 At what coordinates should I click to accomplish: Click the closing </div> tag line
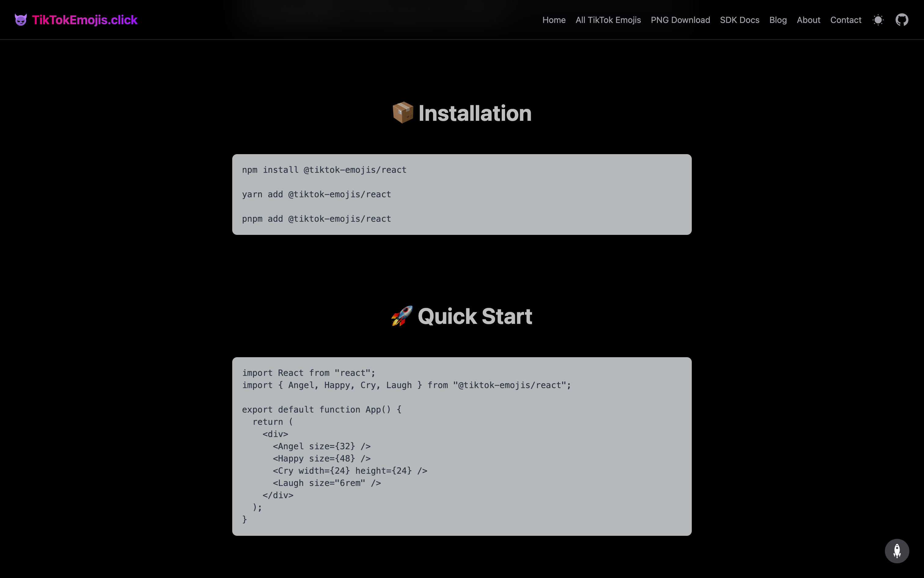tap(278, 495)
